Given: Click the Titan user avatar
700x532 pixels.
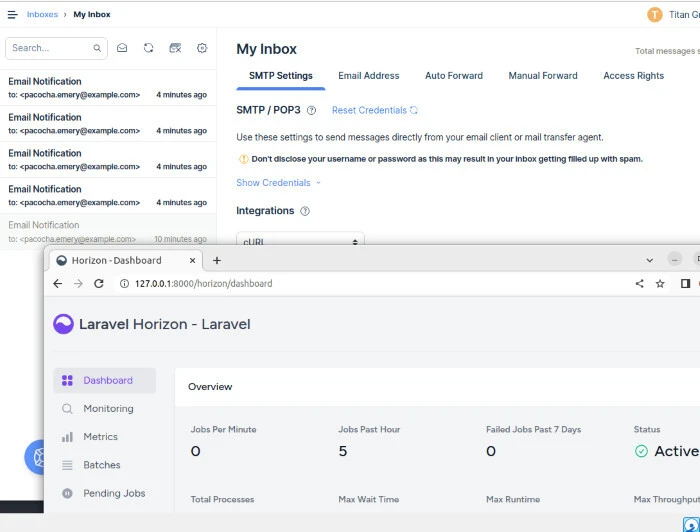Looking at the screenshot, I should click(654, 15).
